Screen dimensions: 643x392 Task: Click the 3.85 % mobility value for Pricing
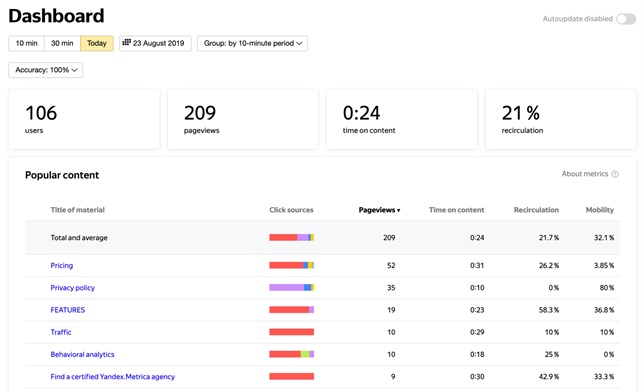click(604, 265)
